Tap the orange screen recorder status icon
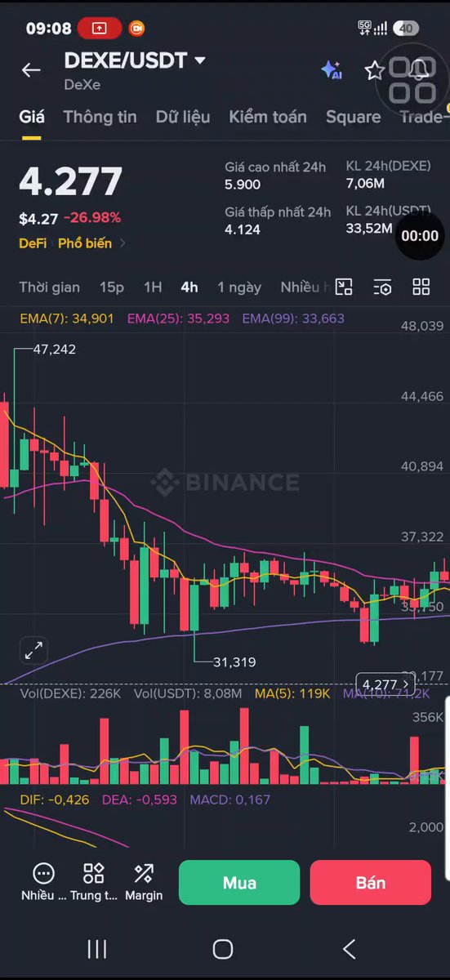450x980 pixels. click(x=136, y=29)
